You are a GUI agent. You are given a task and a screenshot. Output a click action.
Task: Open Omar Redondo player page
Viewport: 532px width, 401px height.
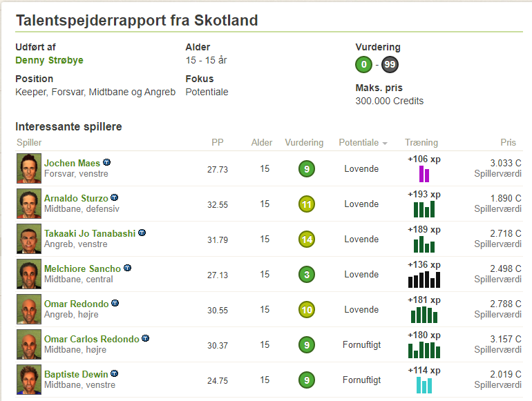pos(76,304)
